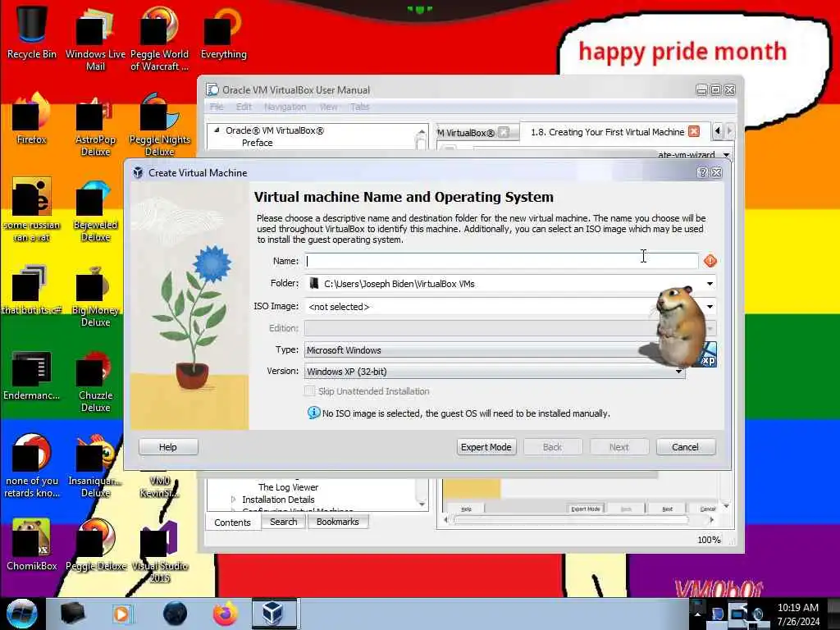
Task: Close Creating Your First Virtual Machine tab
Action: 694,131
